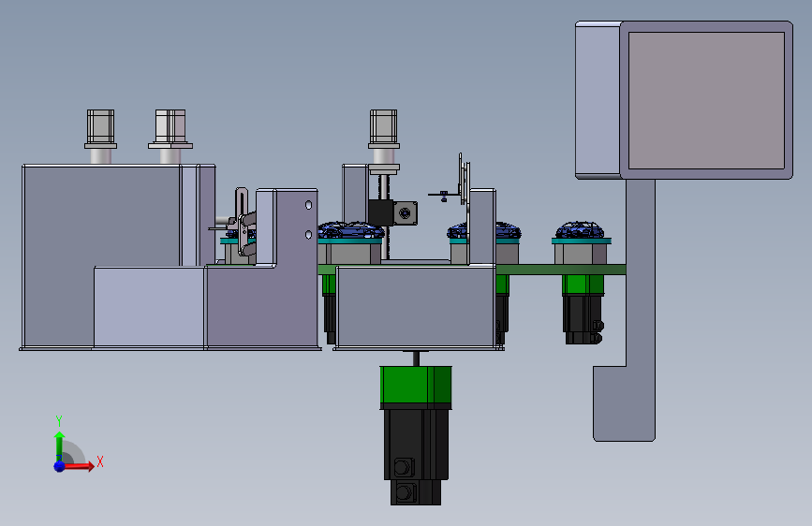The image size is (812, 526).
Task: Click the green Y axis arrow of the triad
Action: (59, 446)
